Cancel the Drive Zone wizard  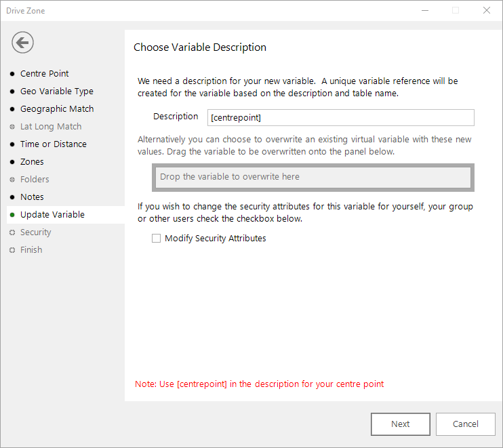click(x=466, y=424)
